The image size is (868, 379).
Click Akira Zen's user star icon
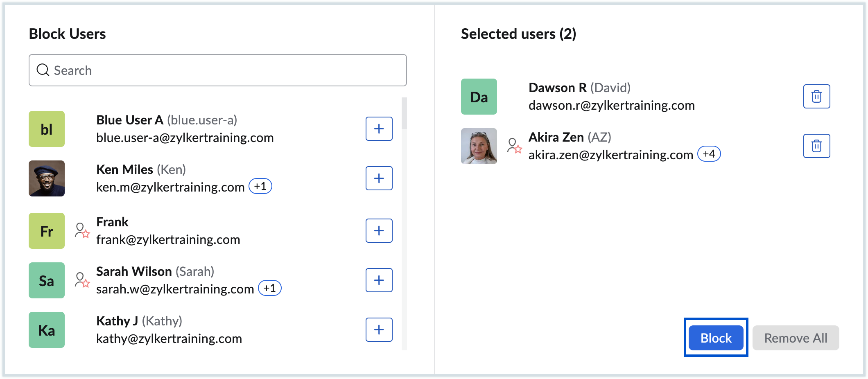coord(514,146)
